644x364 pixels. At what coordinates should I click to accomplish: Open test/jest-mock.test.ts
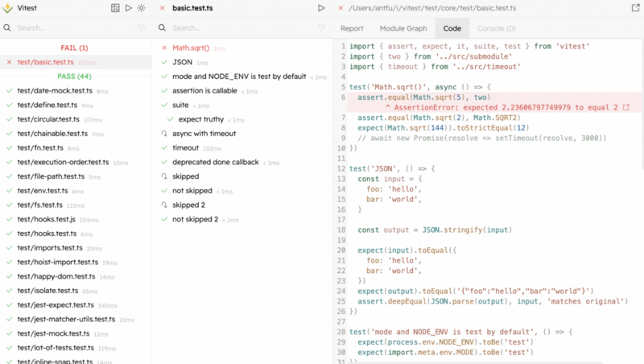[76, 333]
